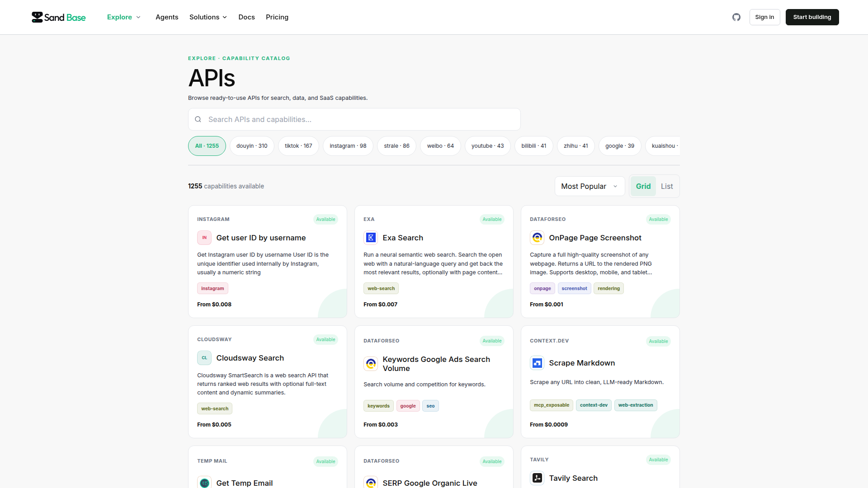Filter by strale · 86

point(396,146)
